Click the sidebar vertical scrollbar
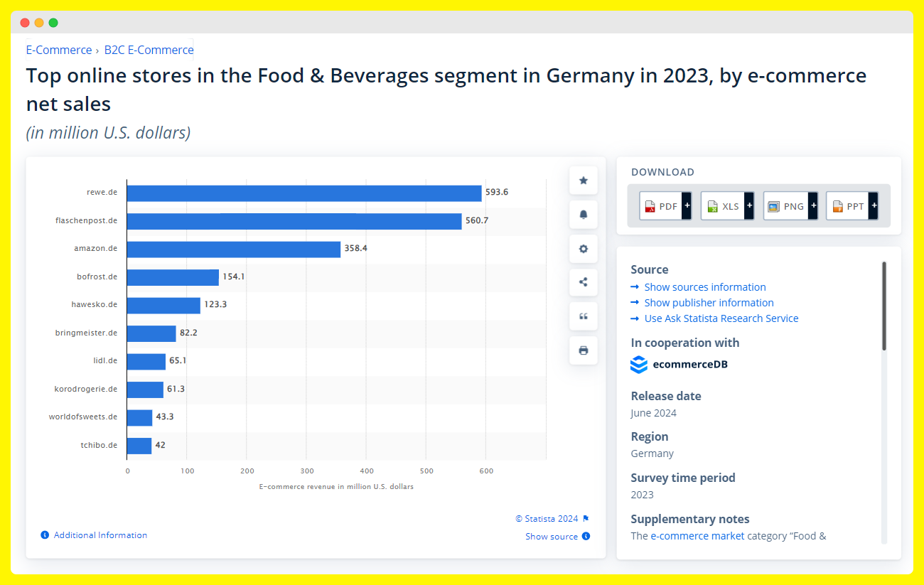The image size is (924, 585). tap(884, 306)
